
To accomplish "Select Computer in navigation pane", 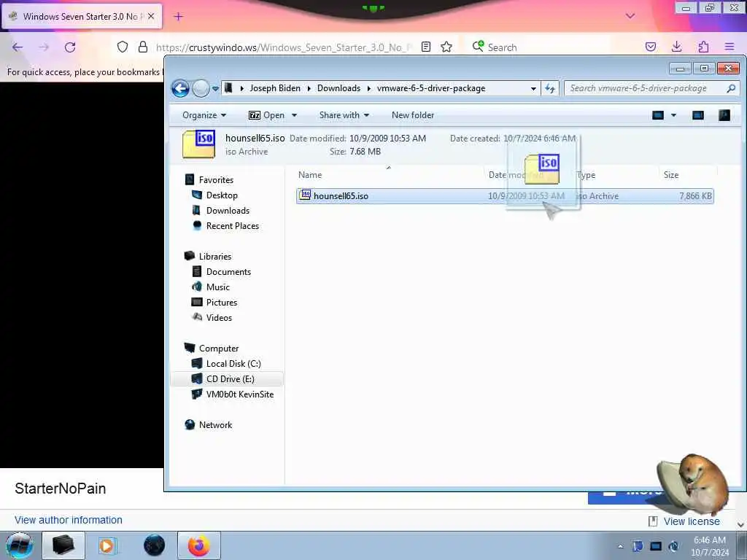I will [219, 349].
